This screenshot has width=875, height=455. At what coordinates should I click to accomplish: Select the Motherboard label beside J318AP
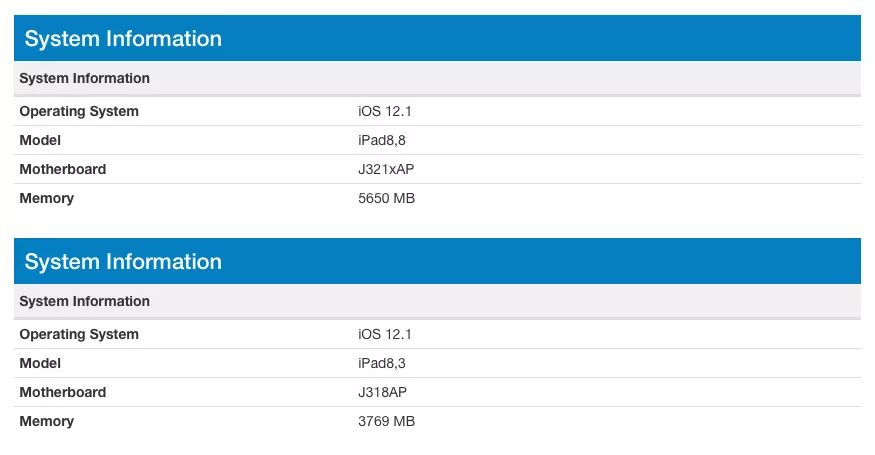[62, 392]
